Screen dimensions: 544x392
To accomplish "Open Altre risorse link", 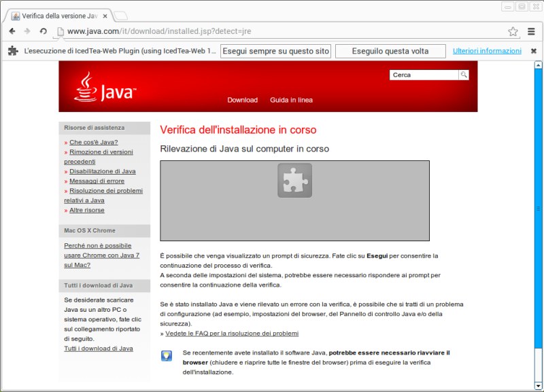I will 87,210.
